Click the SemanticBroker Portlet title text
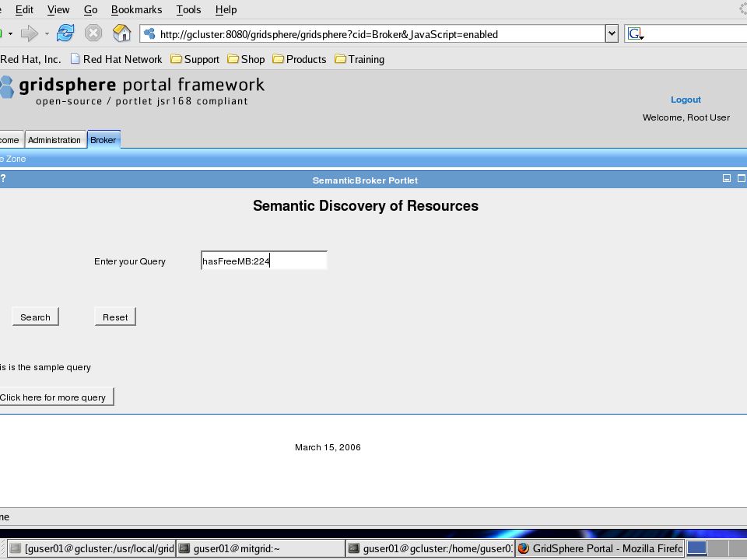This screenshot has width=747, height=560. (365, 180)
